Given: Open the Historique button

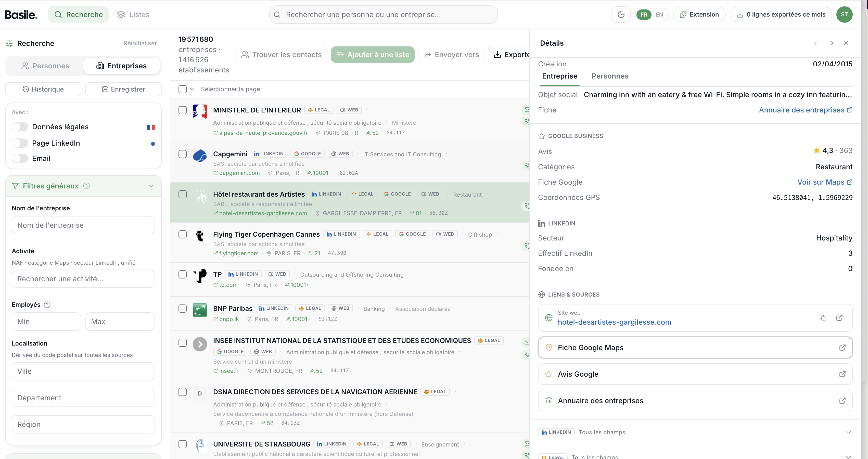Looking at the screenshot, I should tap(43, 89).
